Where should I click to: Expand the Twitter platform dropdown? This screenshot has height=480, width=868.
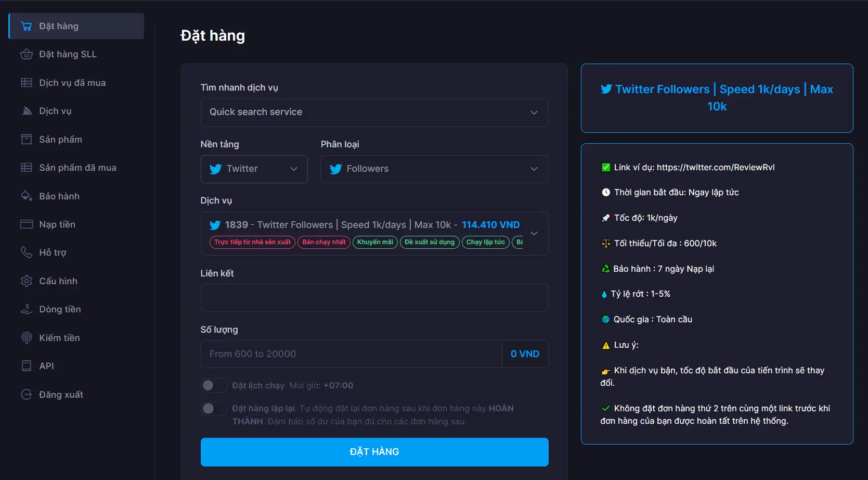254,169
